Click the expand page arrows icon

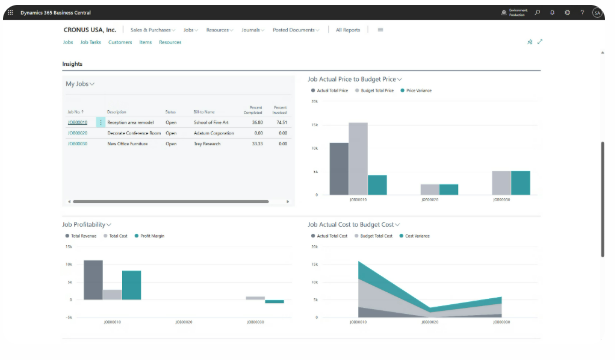tap(540, 42)
